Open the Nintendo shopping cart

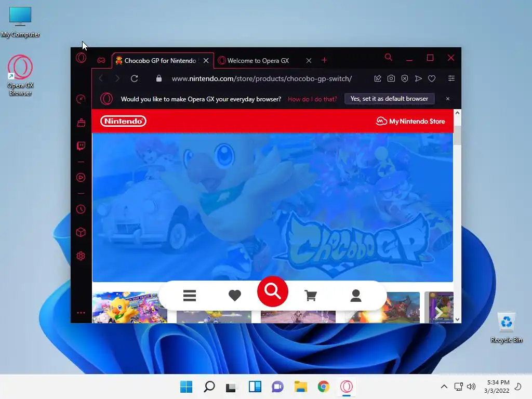311,296
